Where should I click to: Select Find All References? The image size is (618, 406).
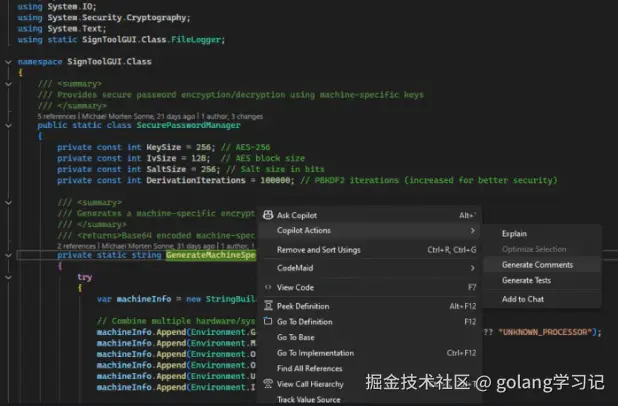tap(369, 369)
